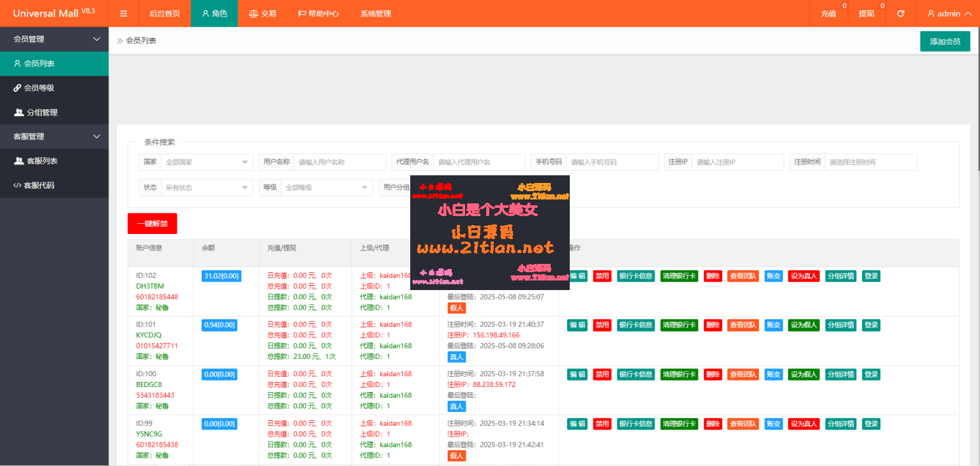Open 会员列表 in the sidebar
980x466 pixels.
[x=54, y=64]
